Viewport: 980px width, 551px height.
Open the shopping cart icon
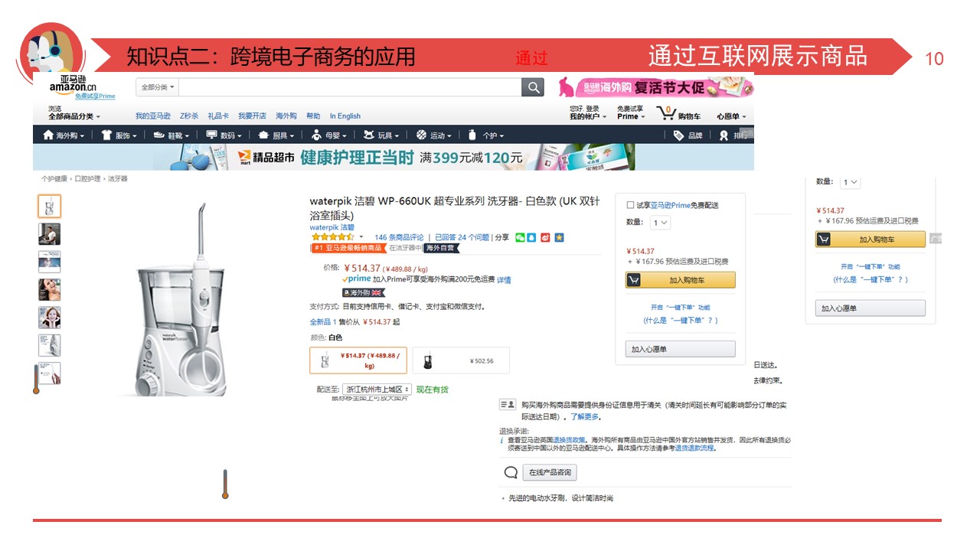pos(666,112)
